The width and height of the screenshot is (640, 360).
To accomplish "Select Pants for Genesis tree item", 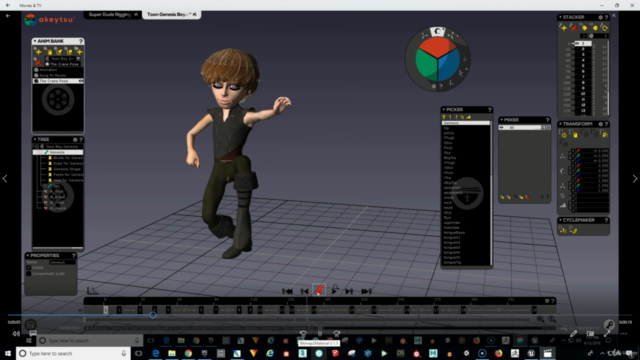I will [67, 175].
